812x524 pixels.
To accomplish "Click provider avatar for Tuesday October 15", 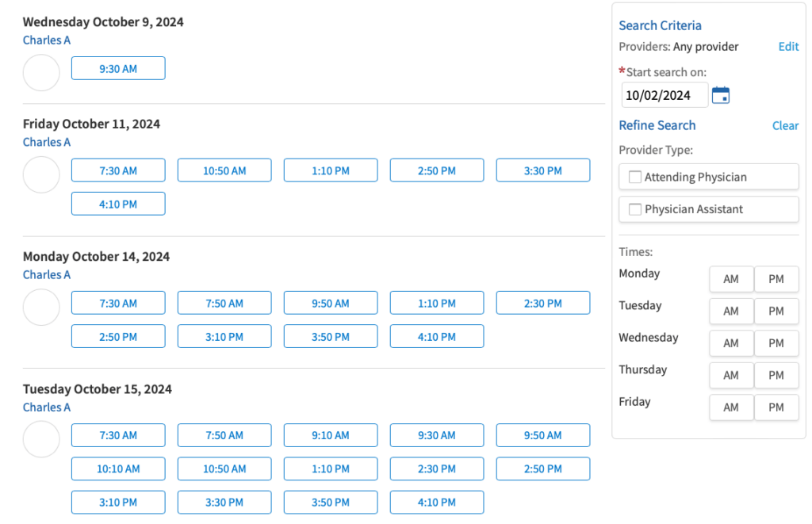I will point(41,439).
